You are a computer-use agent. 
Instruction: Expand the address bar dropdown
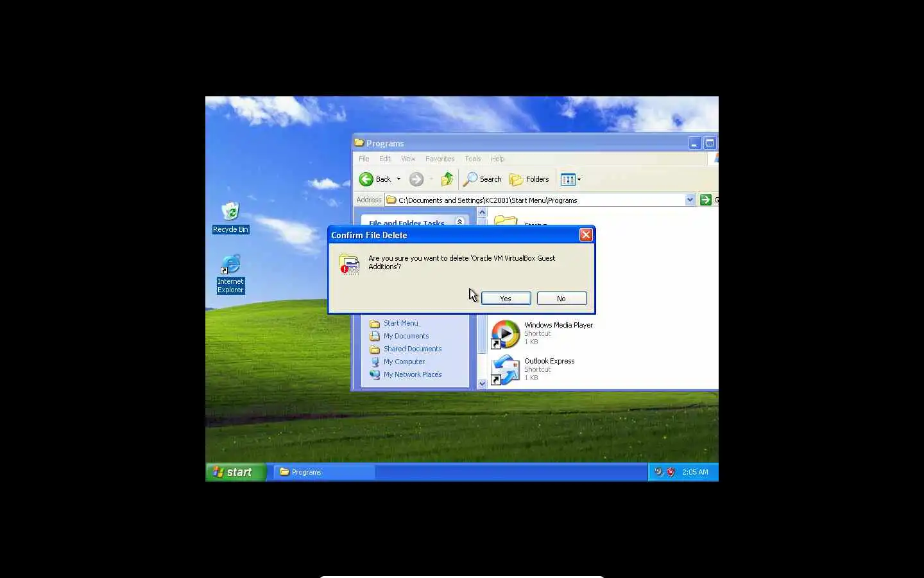(690, 200)
